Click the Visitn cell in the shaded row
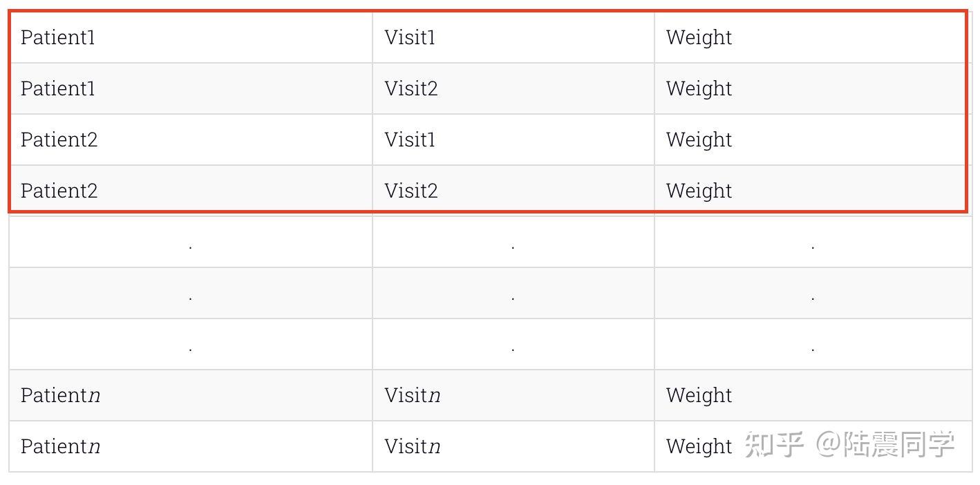This screenshot has height=485, width=980. pos(413,395)
